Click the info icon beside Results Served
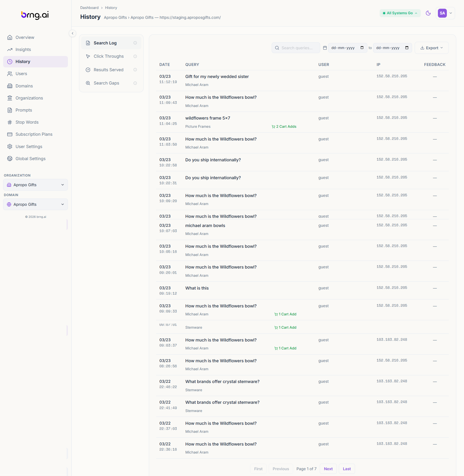The image size is (464, 476). [135, 70]
